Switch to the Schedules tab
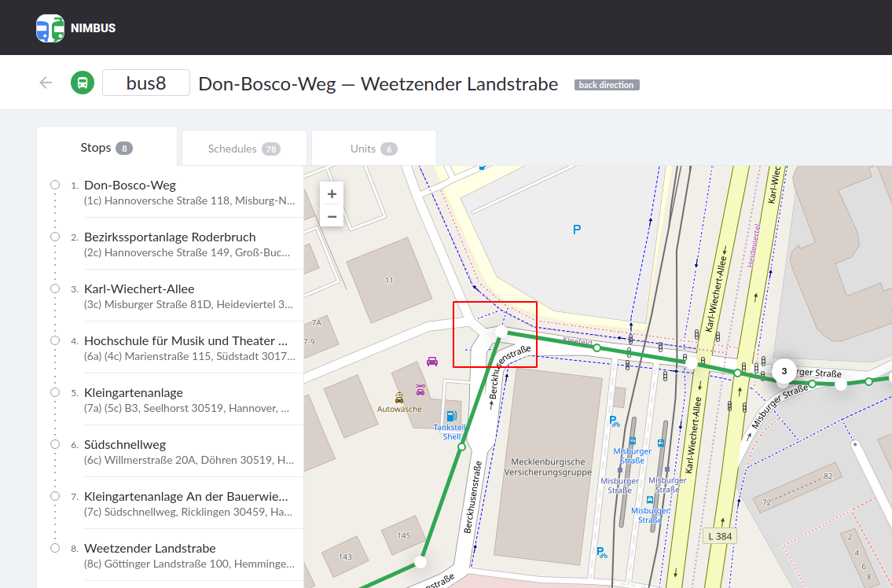 pyautogui.click(x=244, y=149)
